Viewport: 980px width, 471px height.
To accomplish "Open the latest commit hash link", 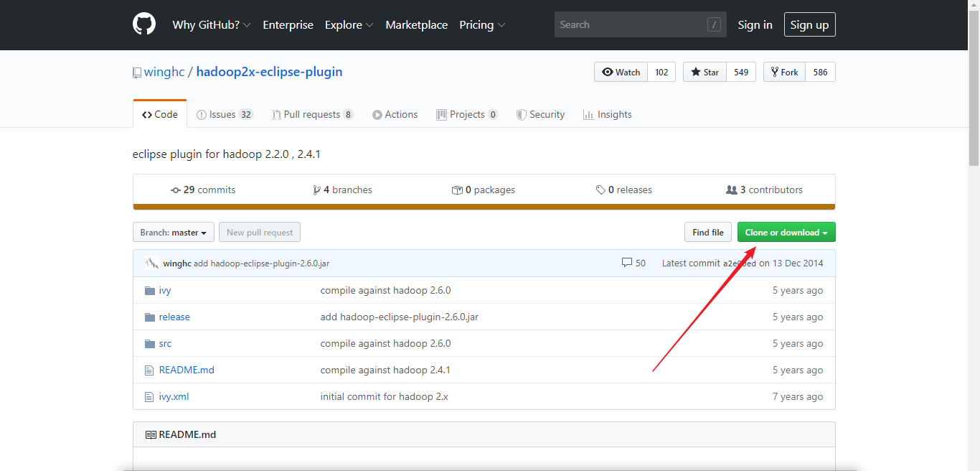I will pos(741,264).
